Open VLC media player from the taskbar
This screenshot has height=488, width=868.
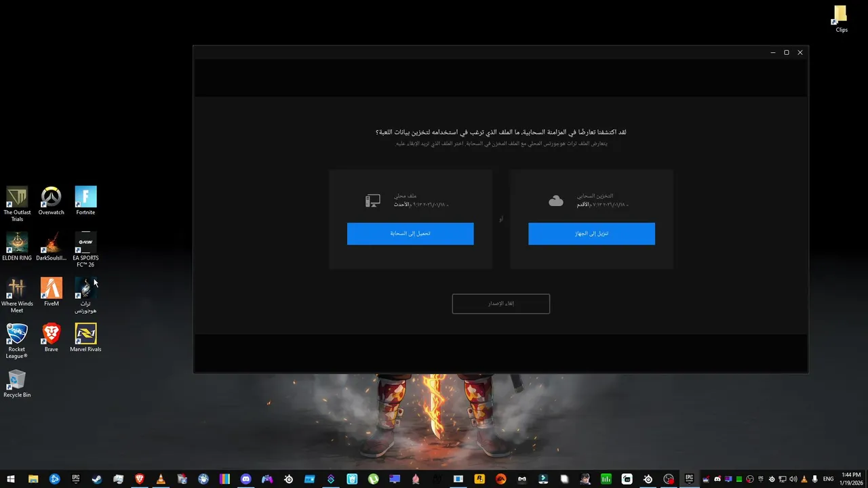pyautogui.click(x=161, y=479)
